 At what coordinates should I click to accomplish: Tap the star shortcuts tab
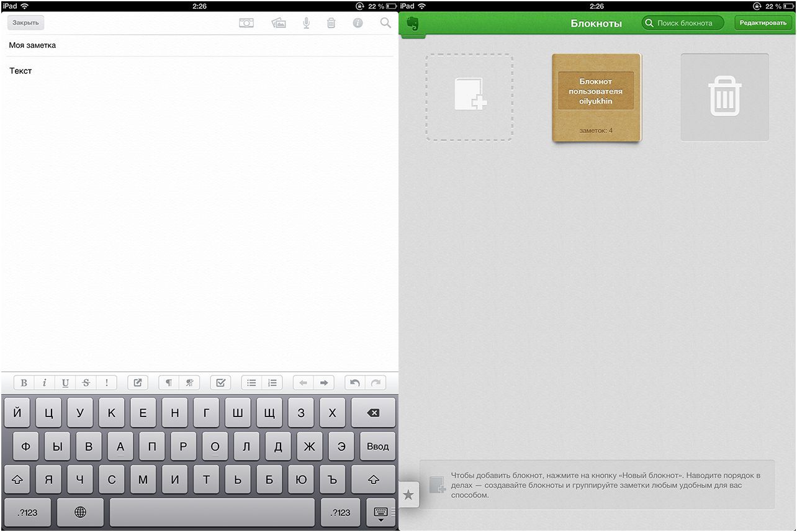point(408,495)
